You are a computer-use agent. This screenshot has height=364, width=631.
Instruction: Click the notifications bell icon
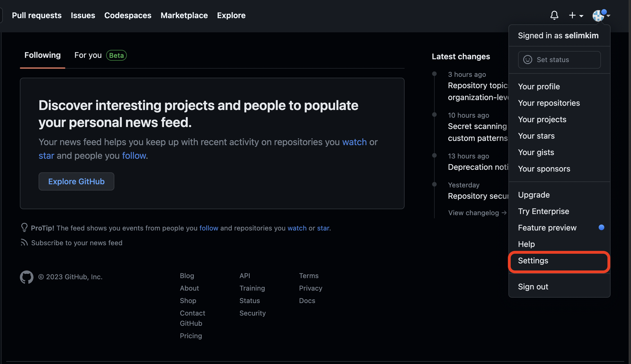[x=554, y=15]
